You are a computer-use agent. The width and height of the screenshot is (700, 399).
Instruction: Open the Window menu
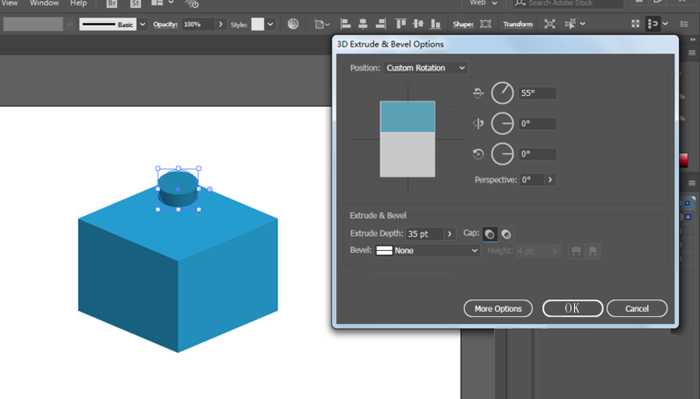[x=44, y=3]
